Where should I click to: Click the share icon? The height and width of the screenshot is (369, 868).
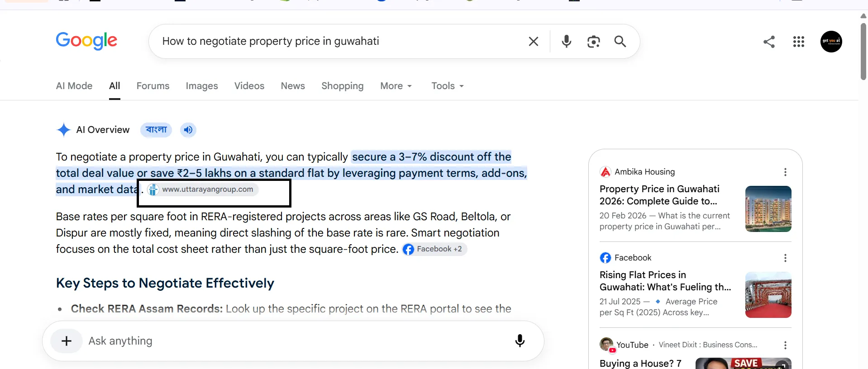pyautogui.click(x=769, y=42)
